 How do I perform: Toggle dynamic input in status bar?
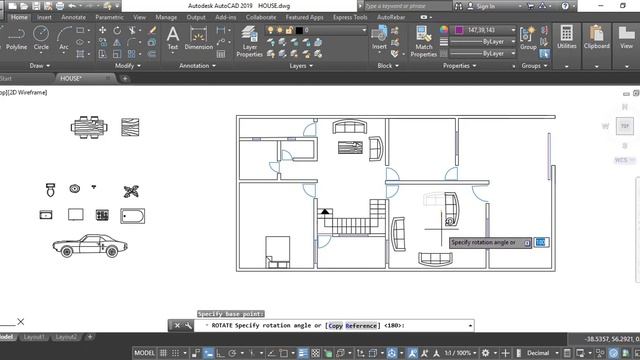[209, 353]
